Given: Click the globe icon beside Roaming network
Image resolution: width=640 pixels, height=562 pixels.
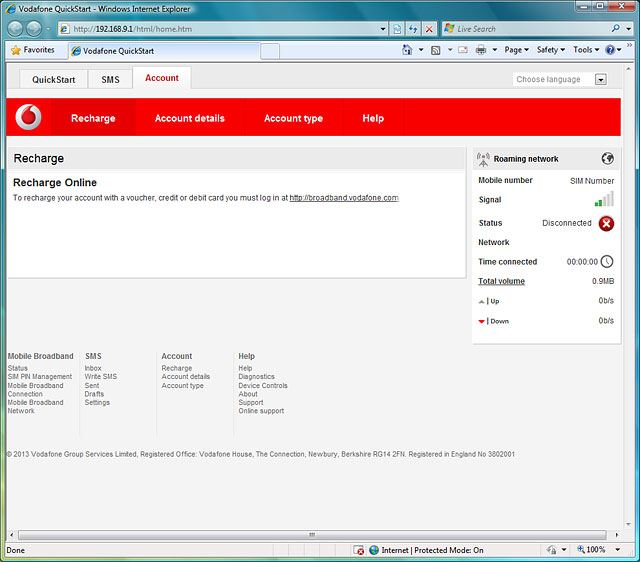Looking at the screenshot, I should tap(607, 158).
